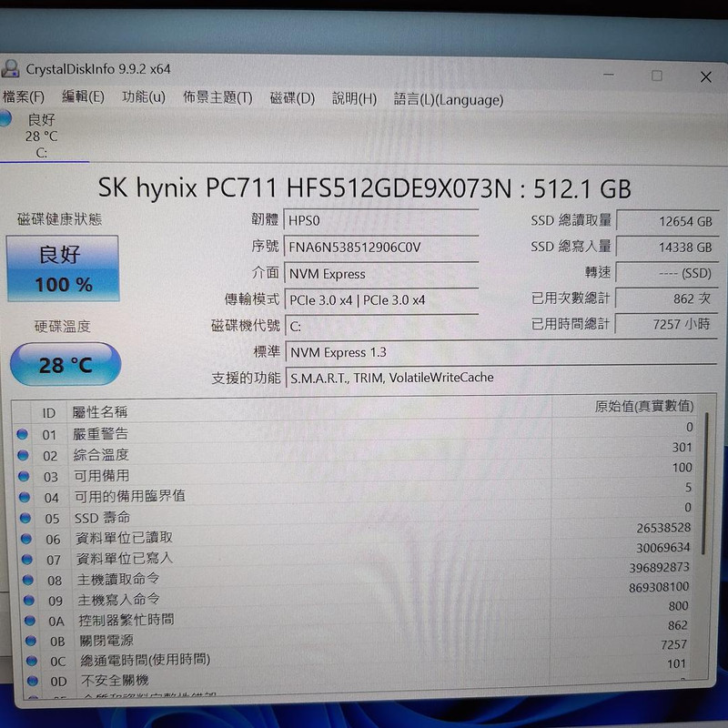Click the status dot for 01 嚴重警告
Image resolution: width=728 pixels, height=728 pixels.
tap(22, 434)
